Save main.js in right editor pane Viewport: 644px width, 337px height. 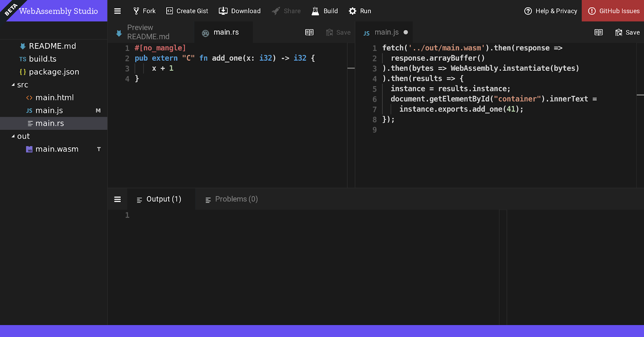627,32
